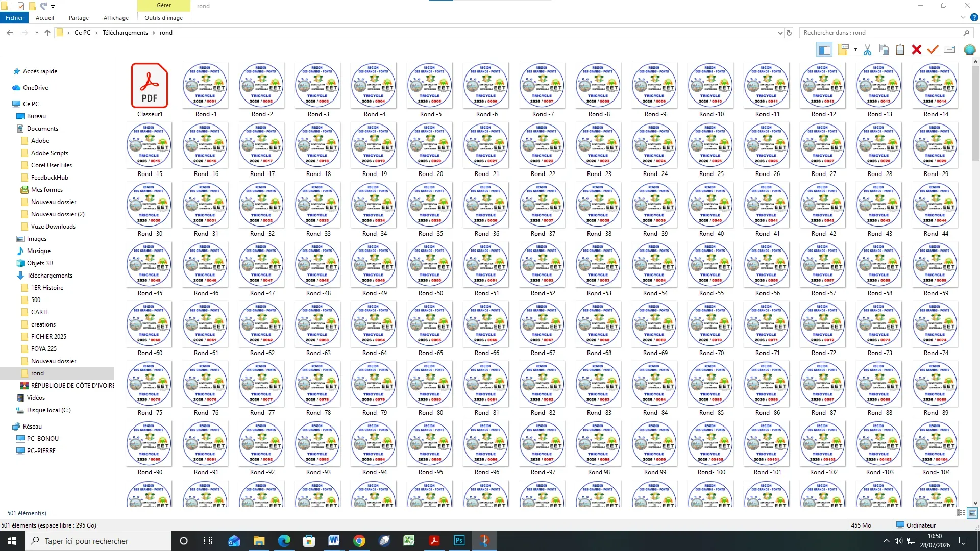Click the Cut scissors icon
Viewport: 980px width, 551px height.
click(x=867, y=49)
